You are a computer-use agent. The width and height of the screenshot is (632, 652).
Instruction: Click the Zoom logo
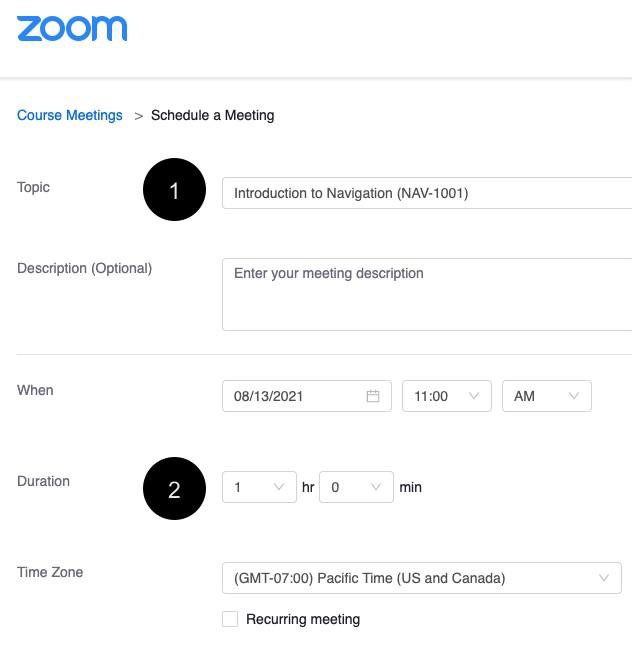tap(72, 29)
